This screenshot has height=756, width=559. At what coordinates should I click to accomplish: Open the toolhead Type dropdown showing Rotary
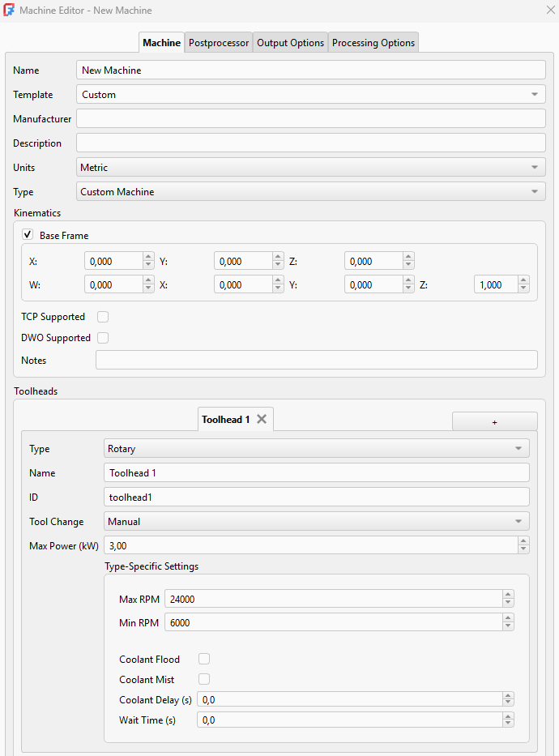[x=316, y=449]
